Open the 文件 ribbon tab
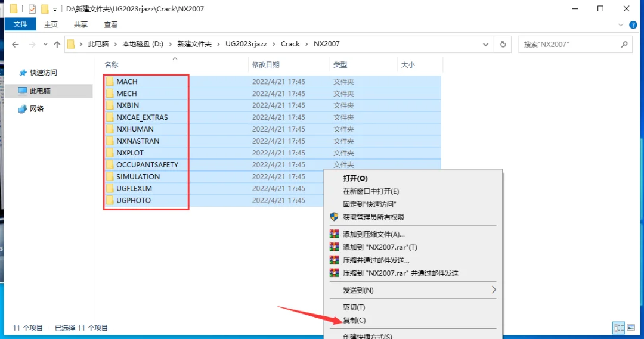Image resolution: width=644 pixels, height=339 pixels. tap(20, 24)
